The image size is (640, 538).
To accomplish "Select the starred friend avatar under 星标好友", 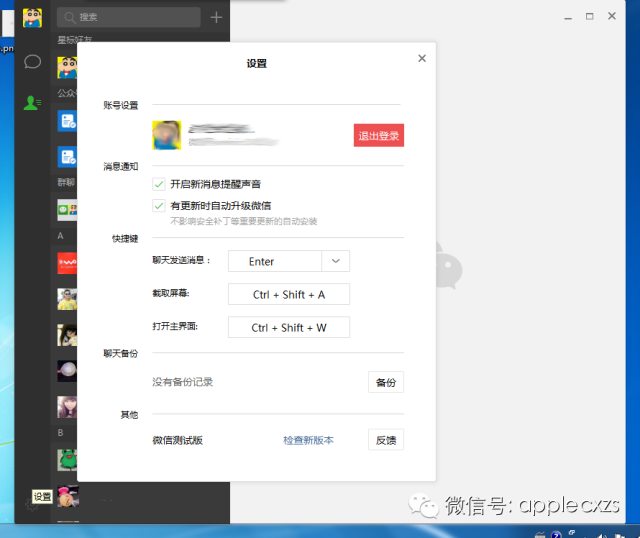I will [67, 67].
